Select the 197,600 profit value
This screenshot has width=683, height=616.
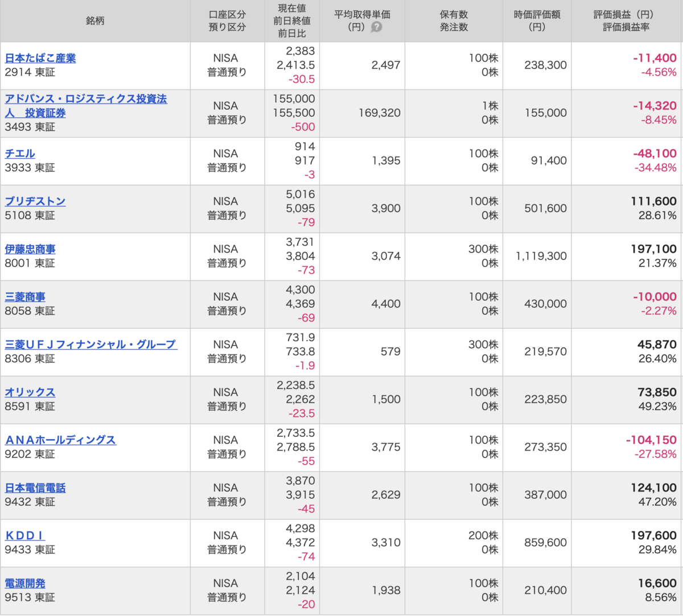[654, 536]
